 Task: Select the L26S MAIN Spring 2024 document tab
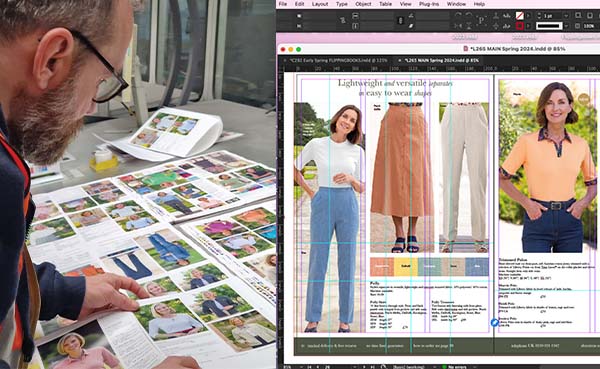(x=442, y=60)
